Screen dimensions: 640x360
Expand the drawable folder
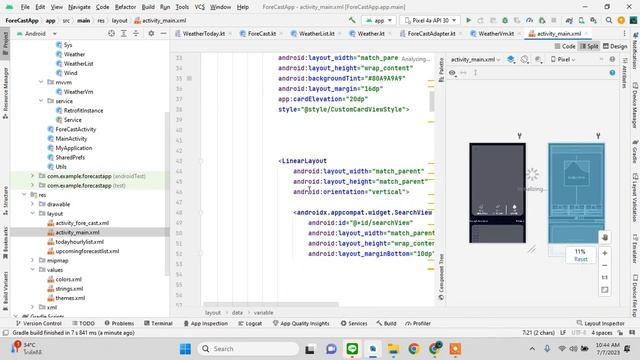click(32, 204)
